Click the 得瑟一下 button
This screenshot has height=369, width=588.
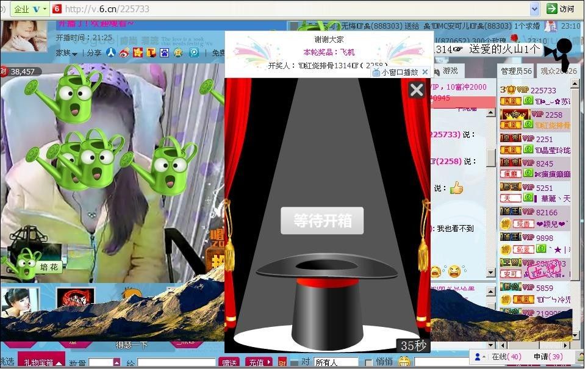coord(131,345)
